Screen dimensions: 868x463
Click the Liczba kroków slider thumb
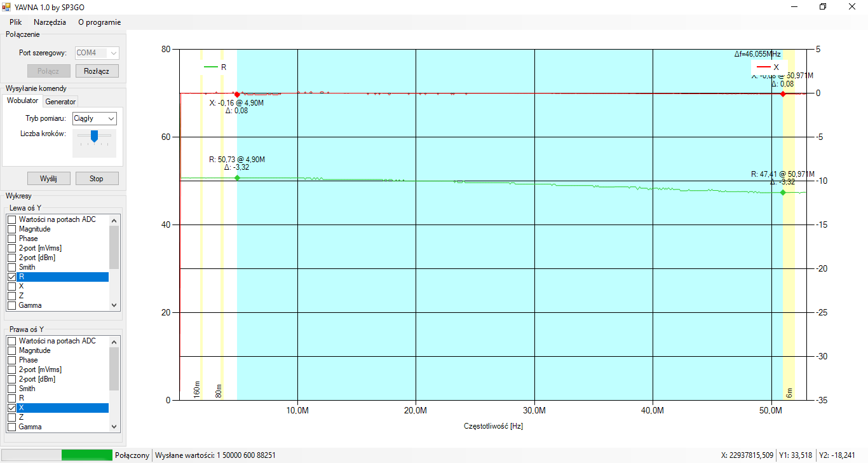(x=94, y=135)
